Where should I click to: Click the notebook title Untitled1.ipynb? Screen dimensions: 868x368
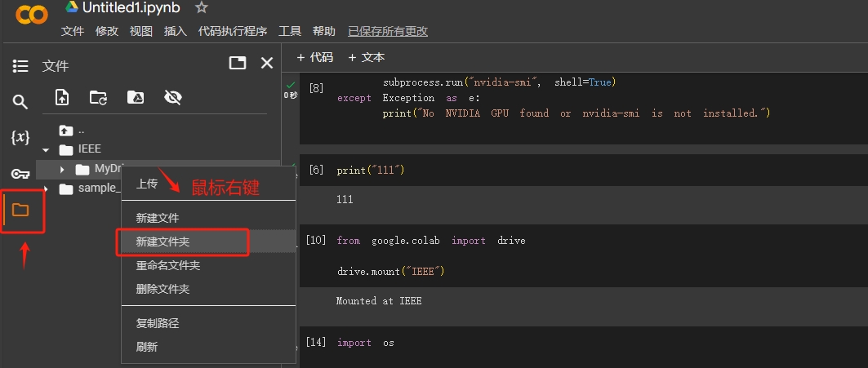[x=131, y=7]
